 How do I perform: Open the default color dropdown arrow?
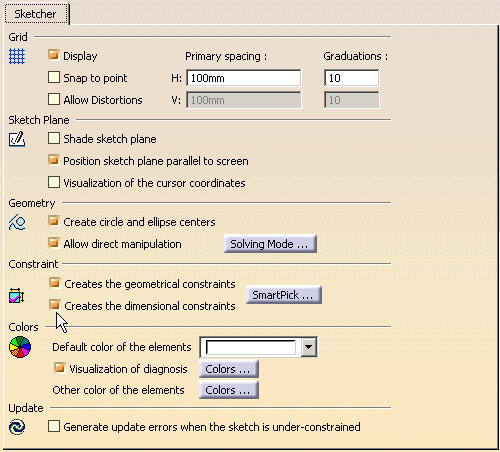[x=309, y=347]
